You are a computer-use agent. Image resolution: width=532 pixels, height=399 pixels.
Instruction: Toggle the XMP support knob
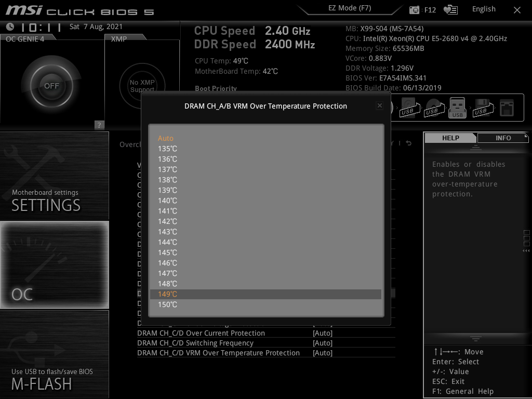click(x=142, y=86)
